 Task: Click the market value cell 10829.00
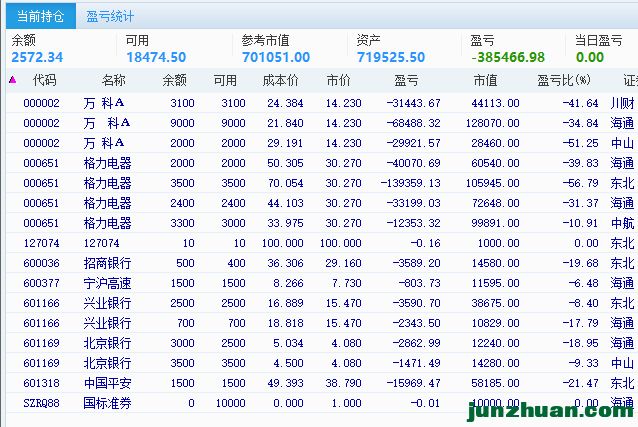pyautogui.click(x=496, y=323)
